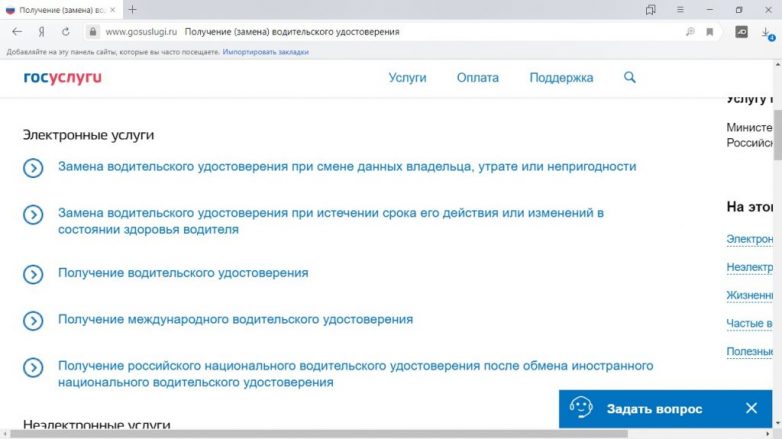Go to the Поддержка menu item
The height and width of the screenshot is (439, 782).
pyautogui.click(x=561, y=77)
